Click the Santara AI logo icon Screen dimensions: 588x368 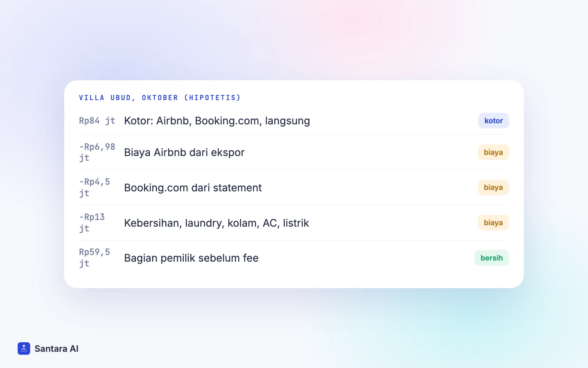[x=24, y=348]
